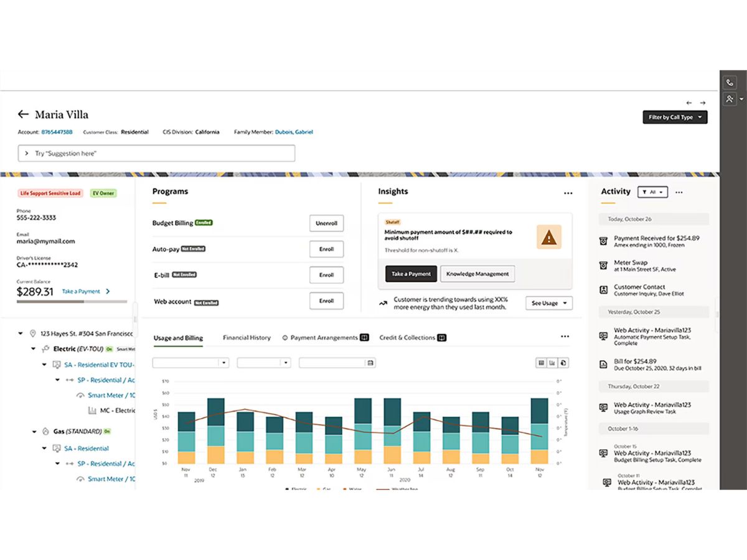Open the dropdown arrow beside the sidebar person icon
747x560 pixels.
tap(741, 99)
